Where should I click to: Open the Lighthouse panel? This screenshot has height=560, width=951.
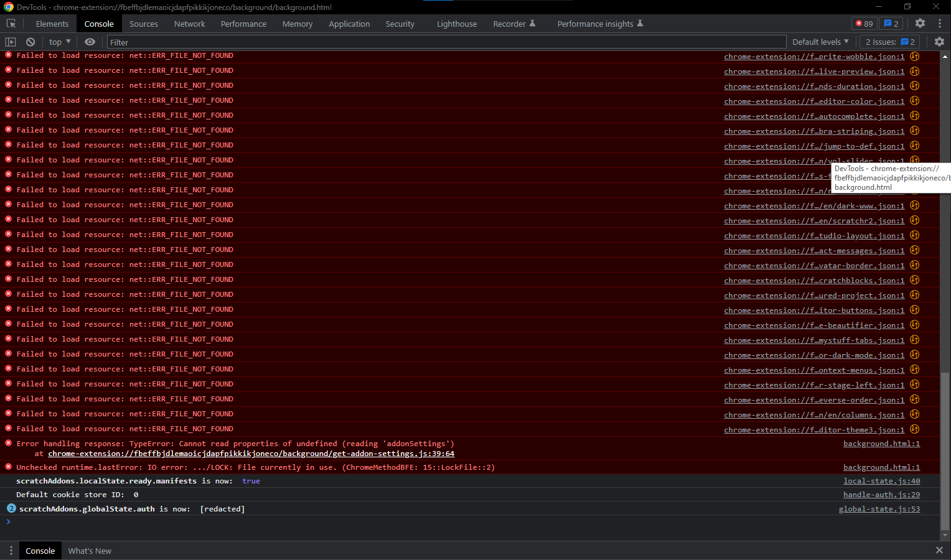(x=456, y=24)
